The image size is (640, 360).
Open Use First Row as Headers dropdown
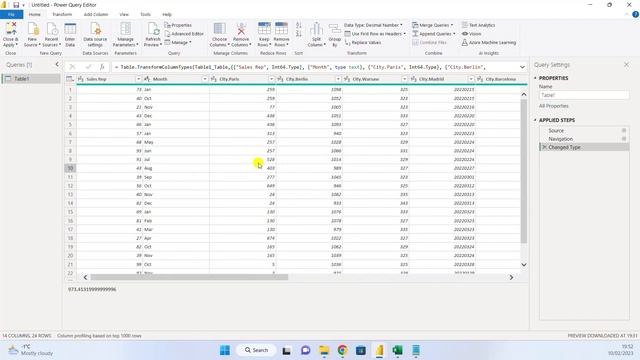(x=375, y=34)
